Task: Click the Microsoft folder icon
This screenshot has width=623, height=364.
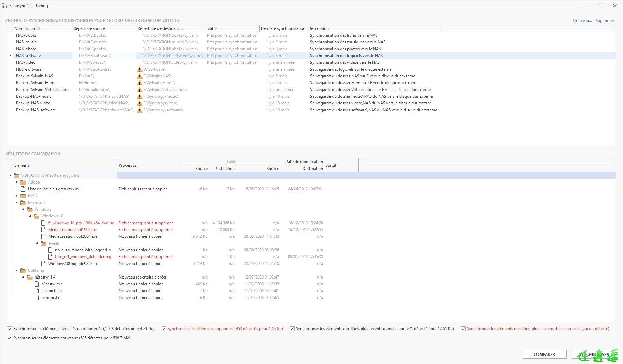Action: coord(23,203)
